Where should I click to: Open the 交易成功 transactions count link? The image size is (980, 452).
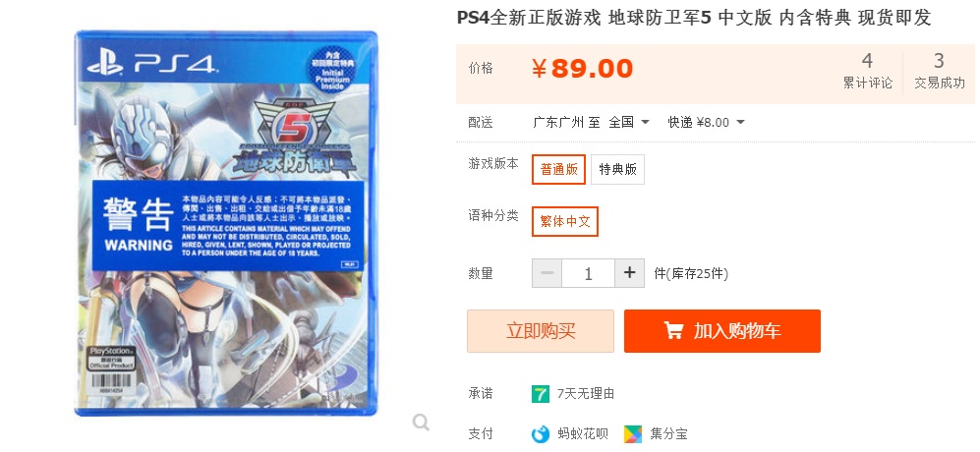(x=940, y=72)
